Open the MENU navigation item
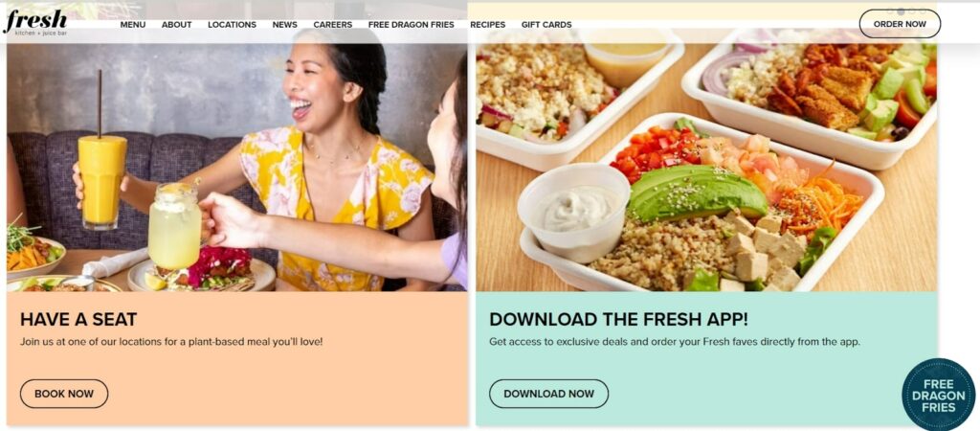 (x=133, y=24)
